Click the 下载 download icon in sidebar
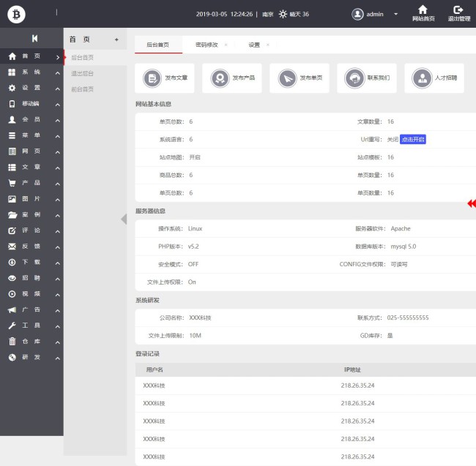This screenshot has height=466, width=476. pyautogui.click(x=12, y=262)
